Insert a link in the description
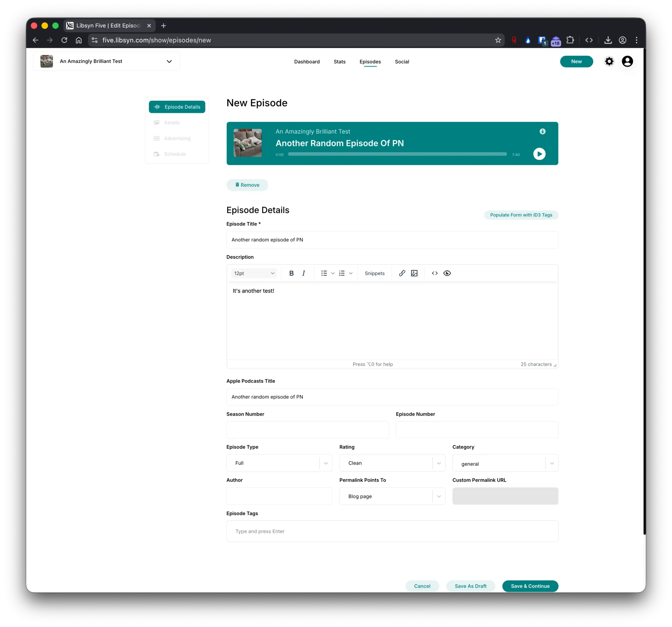This screenshot has width=672, height=627. (x=402, y=273)
